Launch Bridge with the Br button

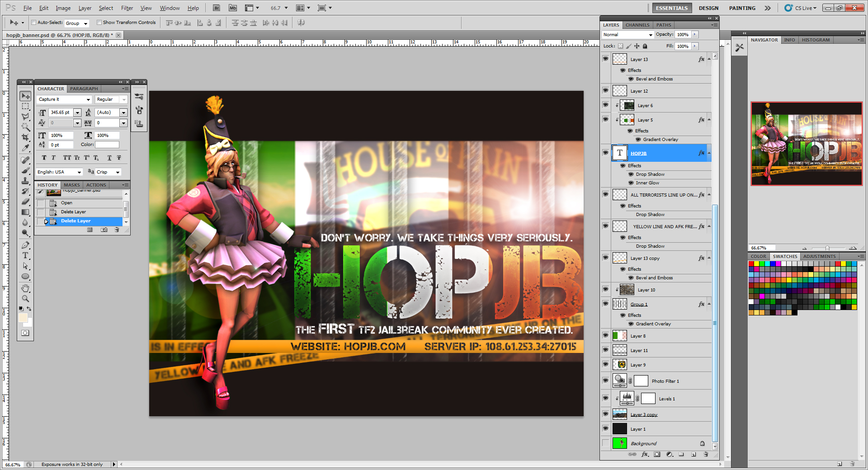(217, 8)
